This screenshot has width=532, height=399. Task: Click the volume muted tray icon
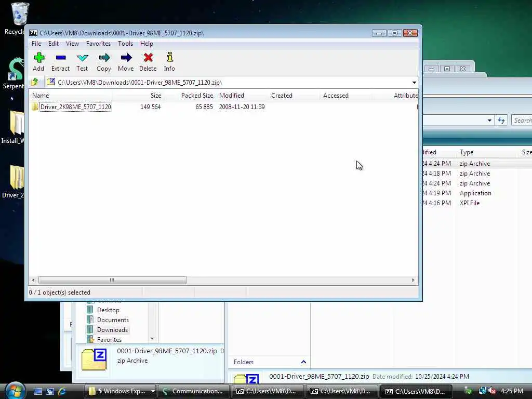tap(493, 391)
